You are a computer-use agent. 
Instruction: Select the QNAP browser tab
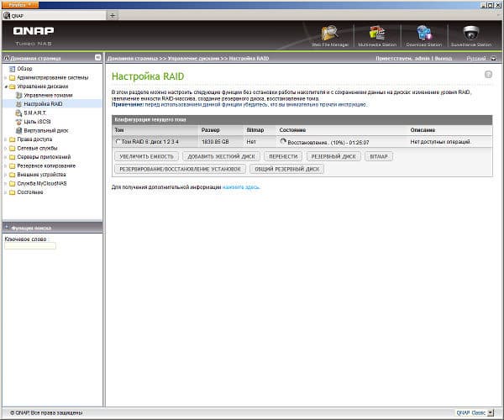tap(54, 15)
